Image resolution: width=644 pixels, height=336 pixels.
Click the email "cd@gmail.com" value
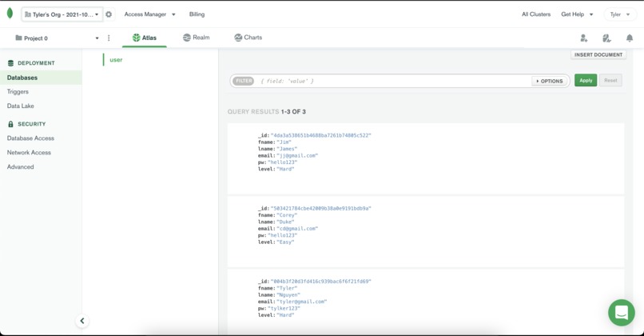297,229
